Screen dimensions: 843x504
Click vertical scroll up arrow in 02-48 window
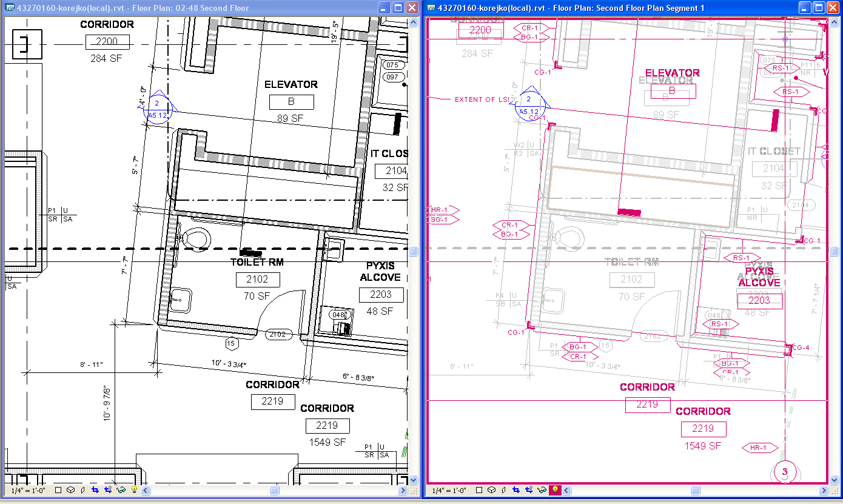point(414,22)
